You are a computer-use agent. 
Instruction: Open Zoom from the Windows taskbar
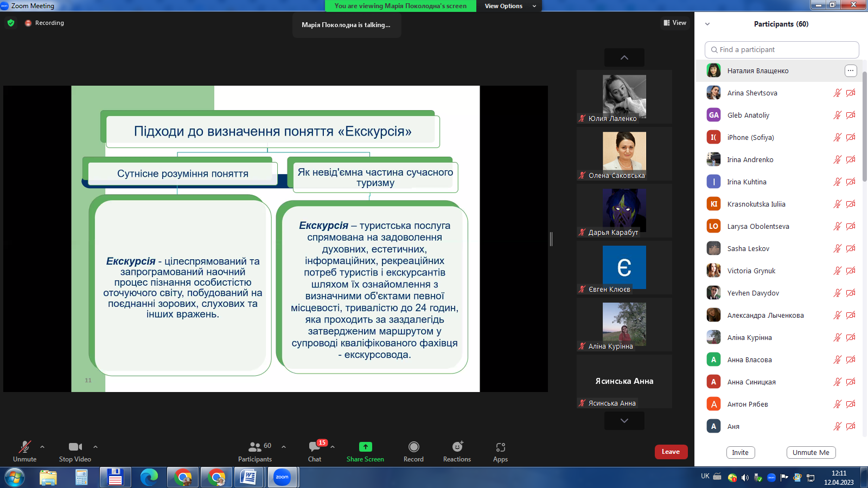(282, 477)
